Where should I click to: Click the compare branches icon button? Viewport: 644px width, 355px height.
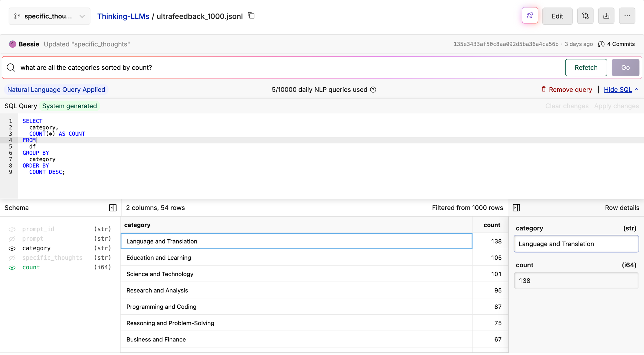(x=585, y=16)
